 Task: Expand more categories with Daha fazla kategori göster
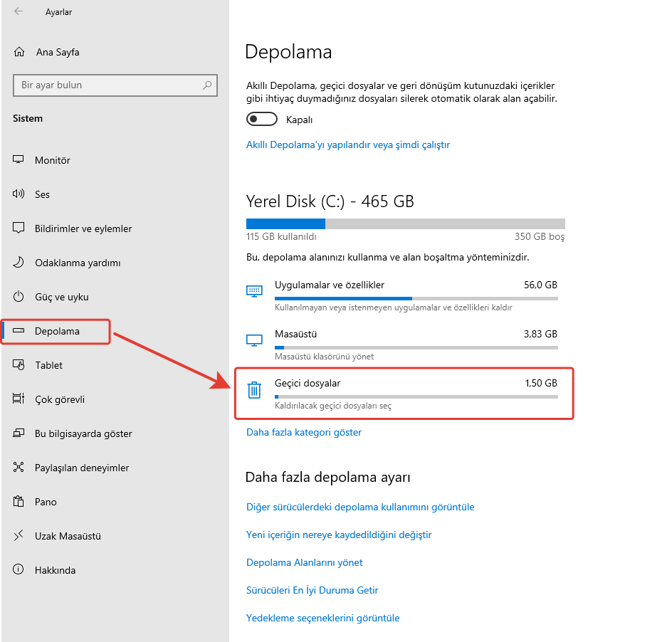(304, 432)
